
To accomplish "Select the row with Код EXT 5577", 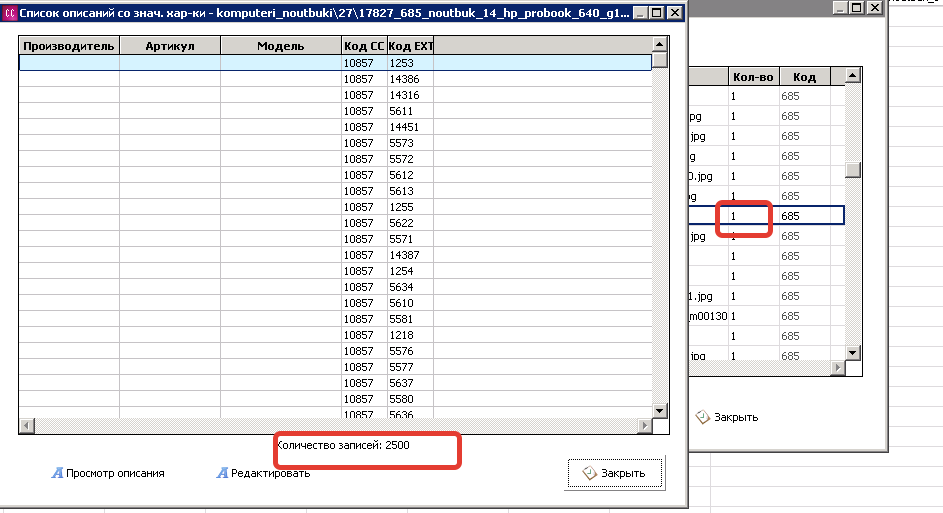I will tap(336, 367).
